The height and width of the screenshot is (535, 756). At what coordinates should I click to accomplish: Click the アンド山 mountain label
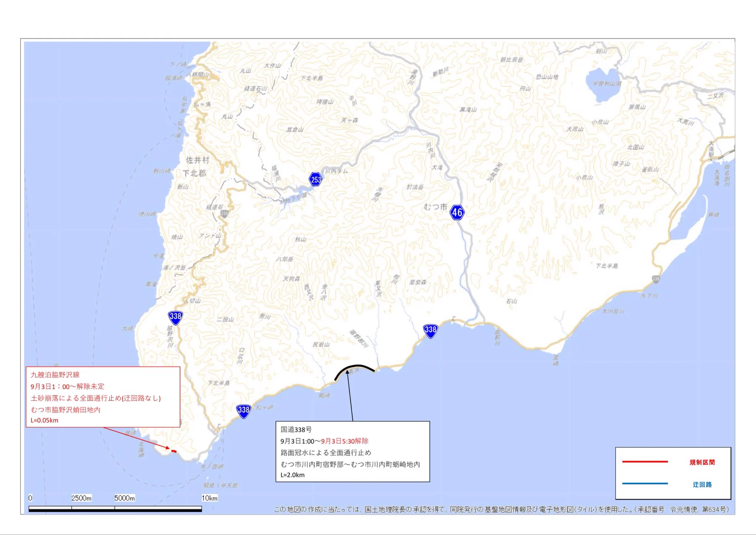click(210, 236)
